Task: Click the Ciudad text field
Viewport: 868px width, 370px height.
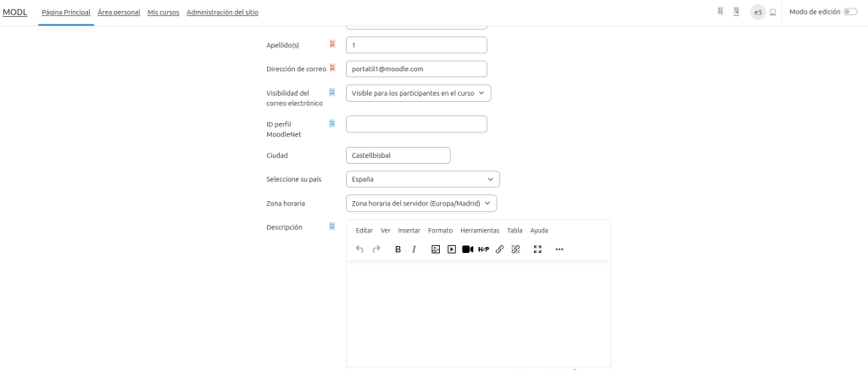Action: (398, 155)
